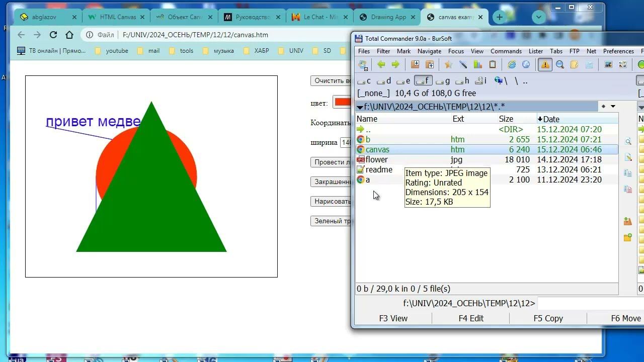Click the notepad toolbar icon
Image resolution: width=644 pixels, height=362 pixels.
click(589, 64)
